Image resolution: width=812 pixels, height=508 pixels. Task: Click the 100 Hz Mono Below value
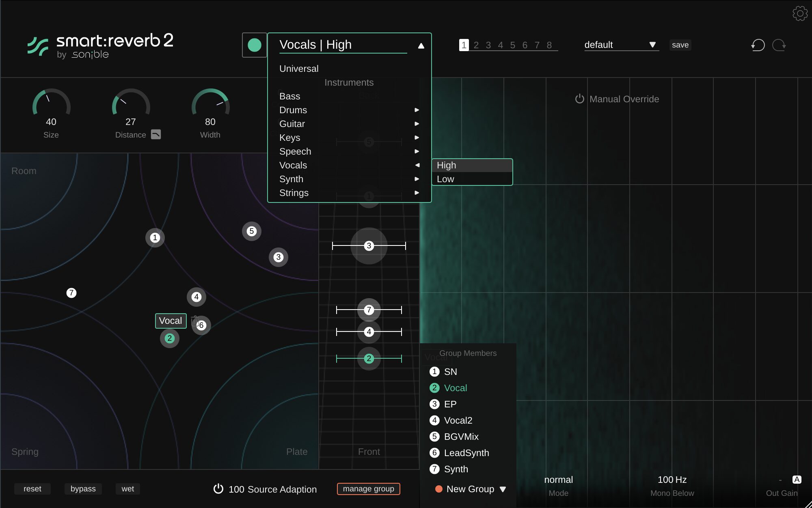tap(672, 480)
